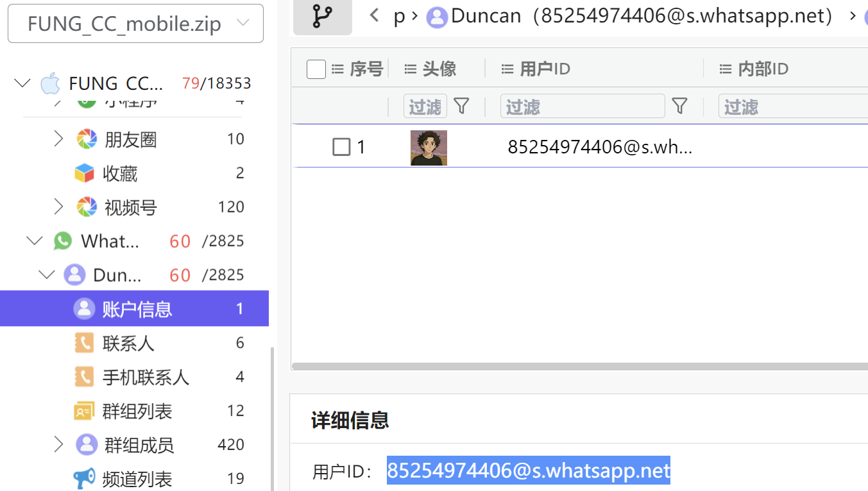Click filter funnel icon for 用户ID column
The width and height of the screenshot is (868, 491).
pos(679,106)
